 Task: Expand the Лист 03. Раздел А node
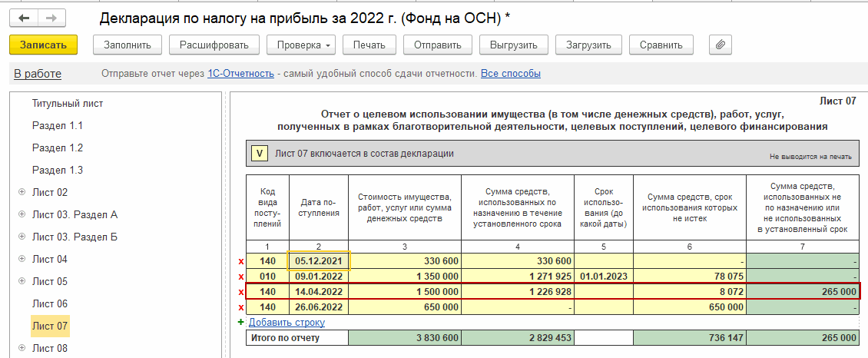[22, 214]
